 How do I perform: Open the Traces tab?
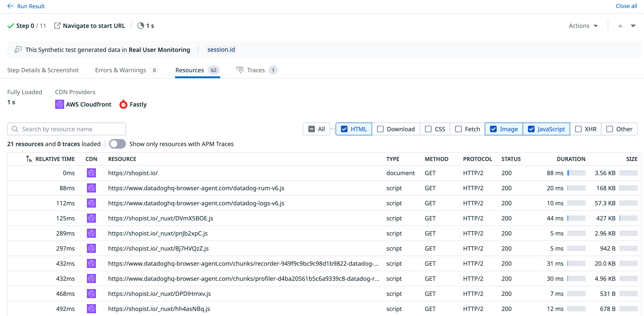[256, 70]
